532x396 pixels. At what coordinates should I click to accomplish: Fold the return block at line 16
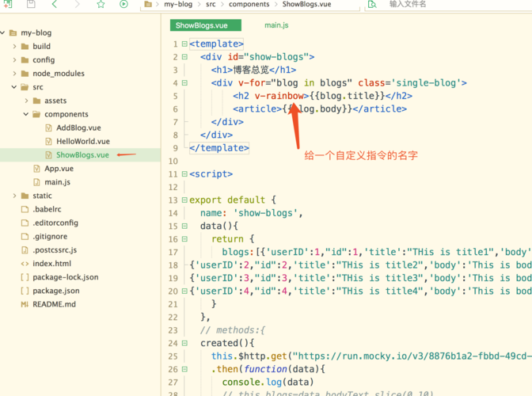pos(184,239)
